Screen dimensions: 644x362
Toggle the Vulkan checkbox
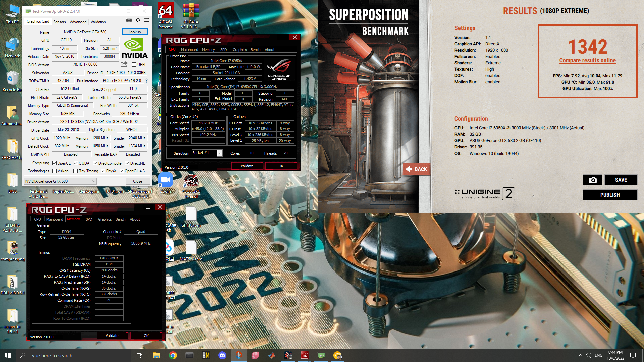pos(54,171)
